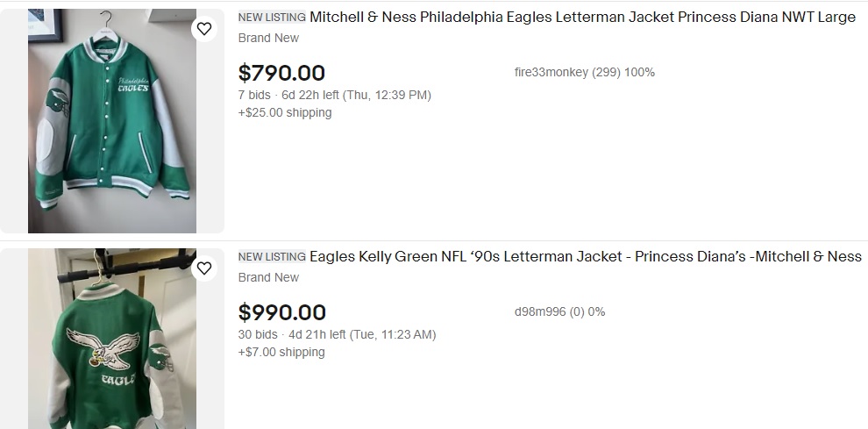This screenshot has width=868, height=429.
Task: Open the back-view Eagles jacket photo
Action: 112,339
